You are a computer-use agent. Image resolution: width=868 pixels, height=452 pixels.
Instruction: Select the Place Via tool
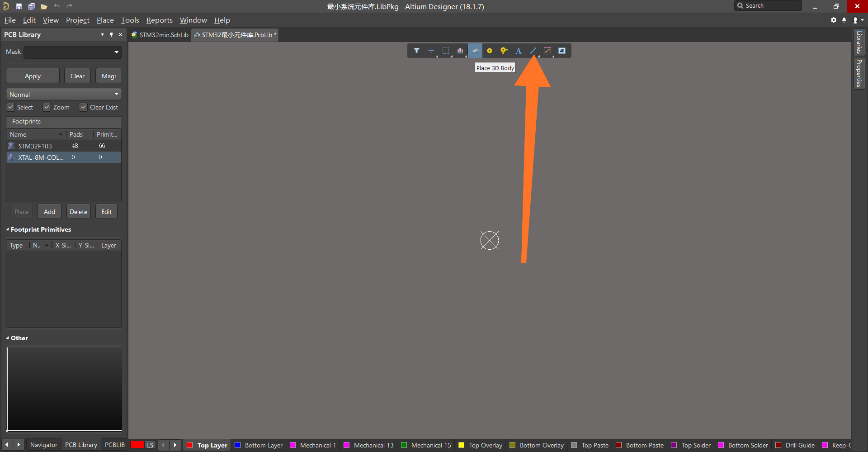504,51
